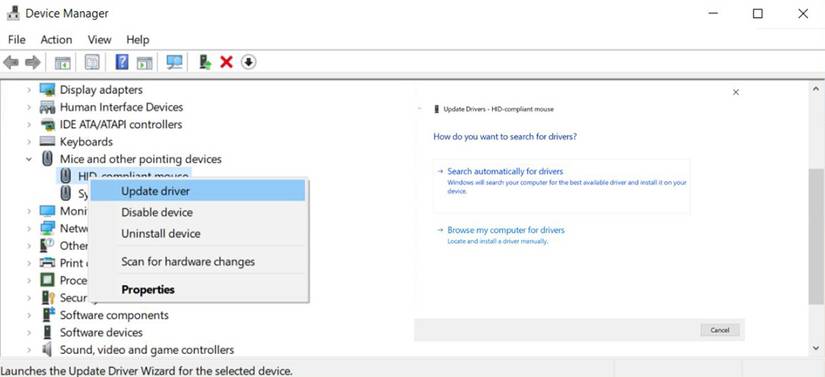825x377 pixels.
Task: Select the Display adapters tree label
Action: tap(101, 90)
